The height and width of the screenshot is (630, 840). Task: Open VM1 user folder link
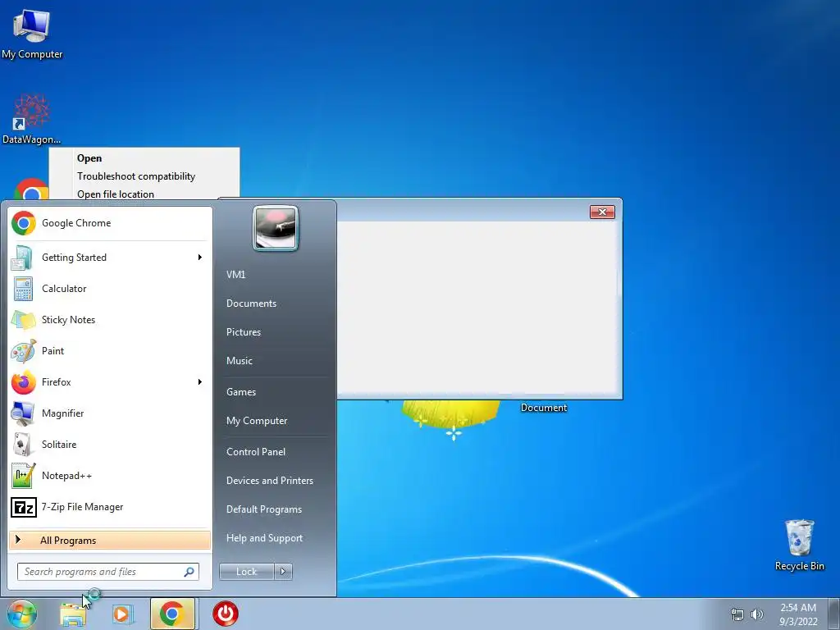click(236, 274)
